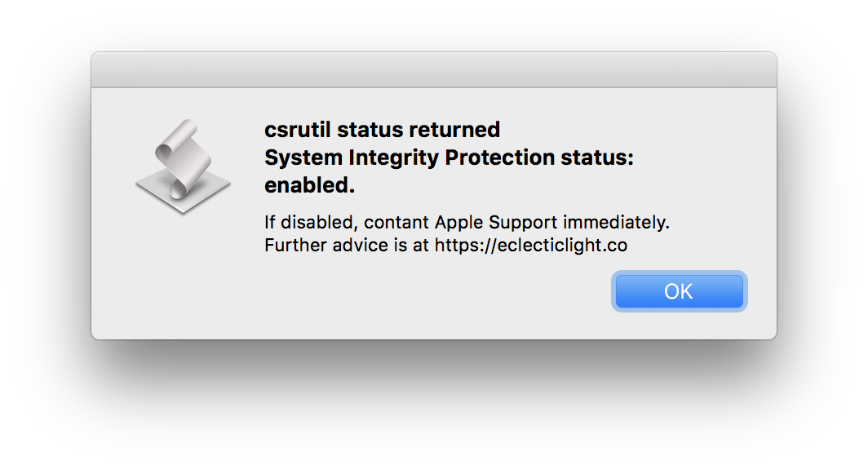Click the glossy highlight on the OK button

(x=679, y=282)
